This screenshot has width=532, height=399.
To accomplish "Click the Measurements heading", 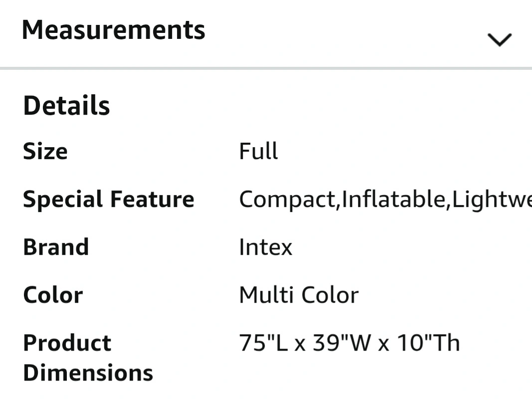I will [x=114, y=30].
